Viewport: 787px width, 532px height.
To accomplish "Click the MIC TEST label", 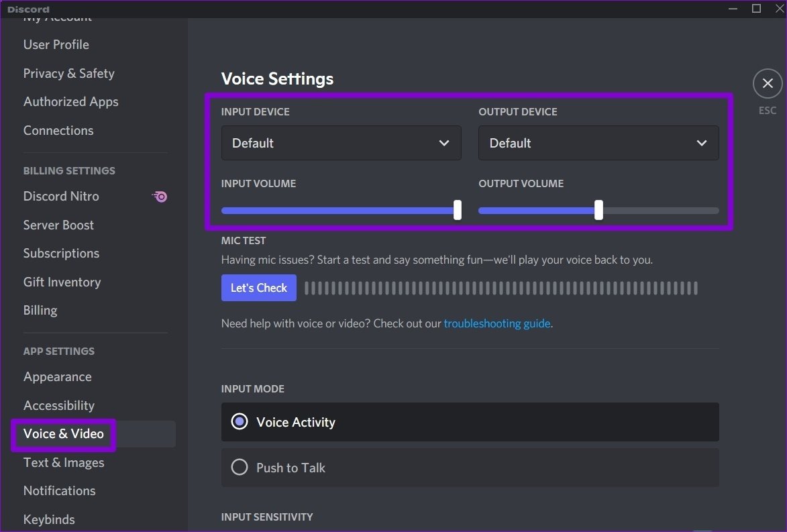I will [x=244, y=241].
